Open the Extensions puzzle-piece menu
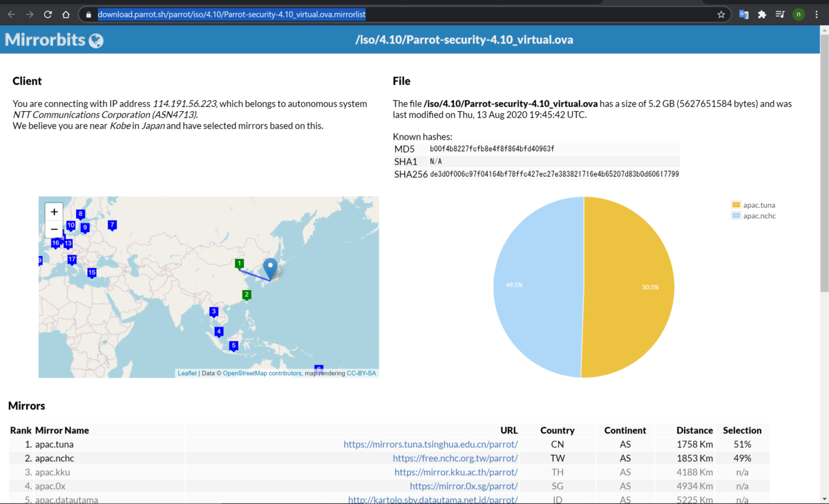The image size is (829, 504). [762, 14]
